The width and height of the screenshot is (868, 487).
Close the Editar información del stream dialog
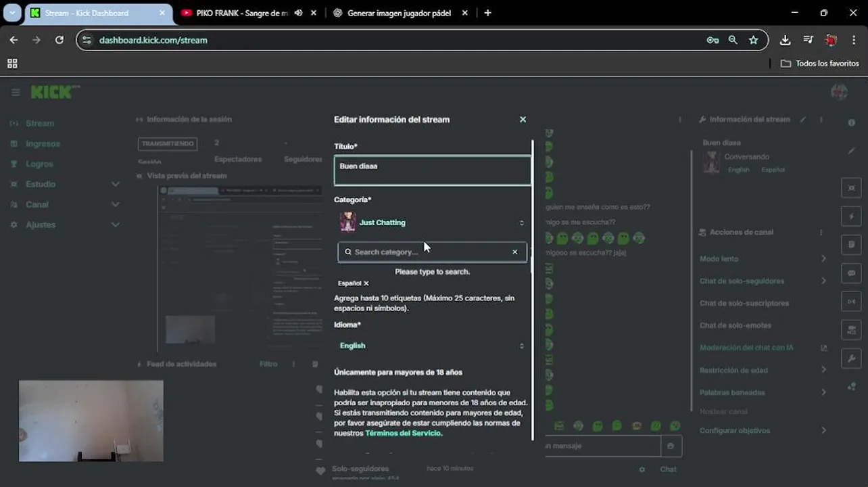[x=523, y=119]
